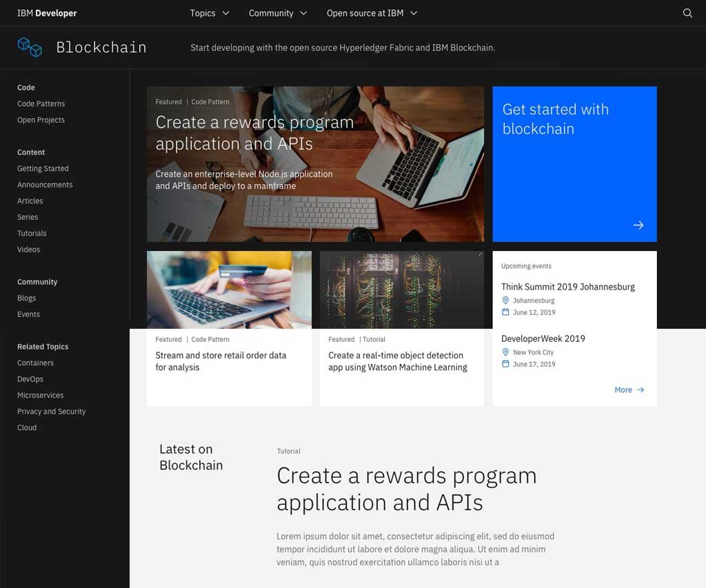The height and width of the screenshot is (588, 706).
Task: Click Code Pattern tag on retail order card
Action: point(210,339)
